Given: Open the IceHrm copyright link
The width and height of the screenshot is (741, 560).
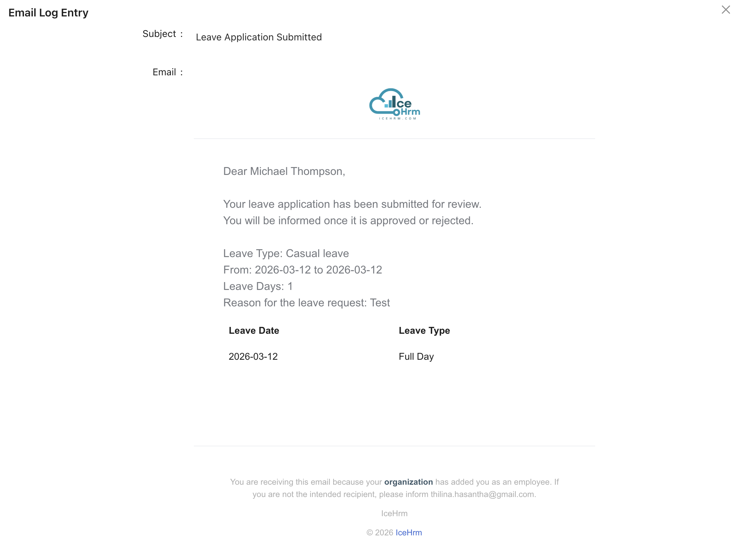Looking at the screenshot, I should 409,533.
